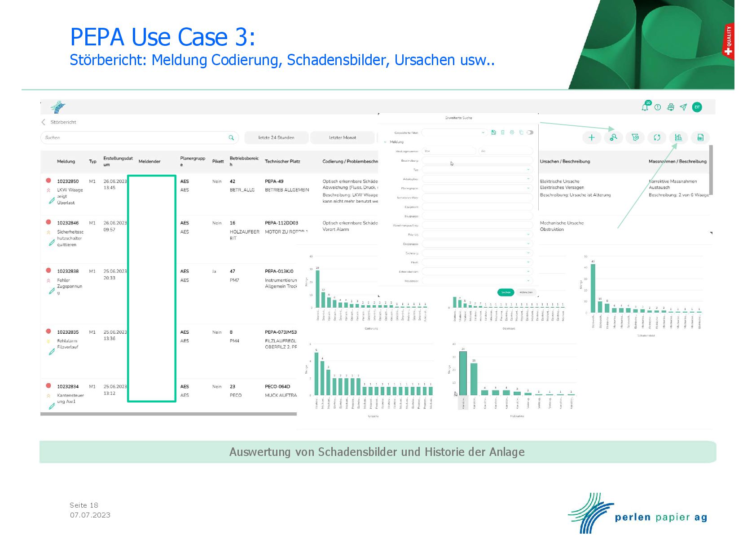756x535 pixels.
Task: Open the Arbeitsplatz dropdown
Action: coord(477,179)
